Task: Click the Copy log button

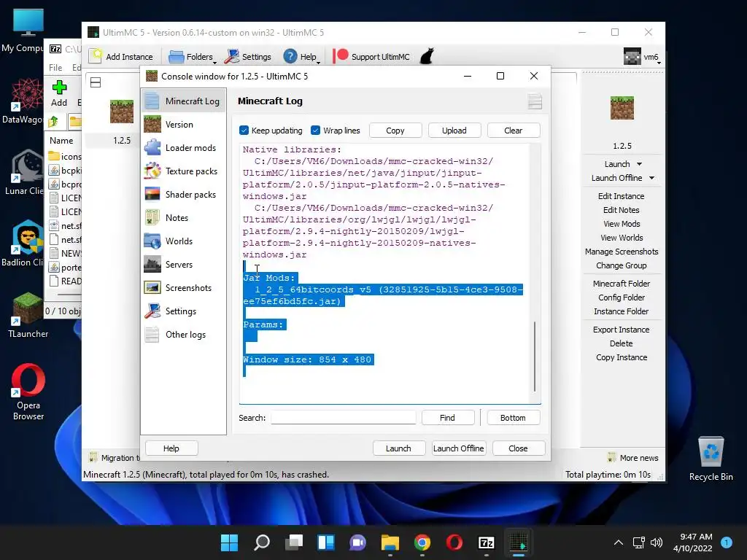Action: (395, 131)
